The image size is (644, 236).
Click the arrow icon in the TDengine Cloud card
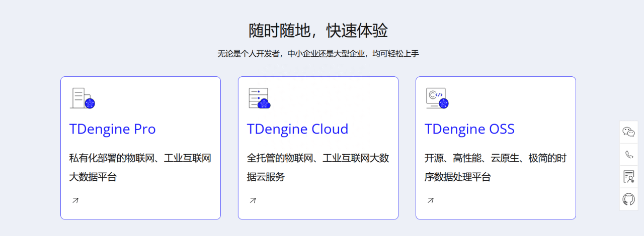[x=253, y=200]
